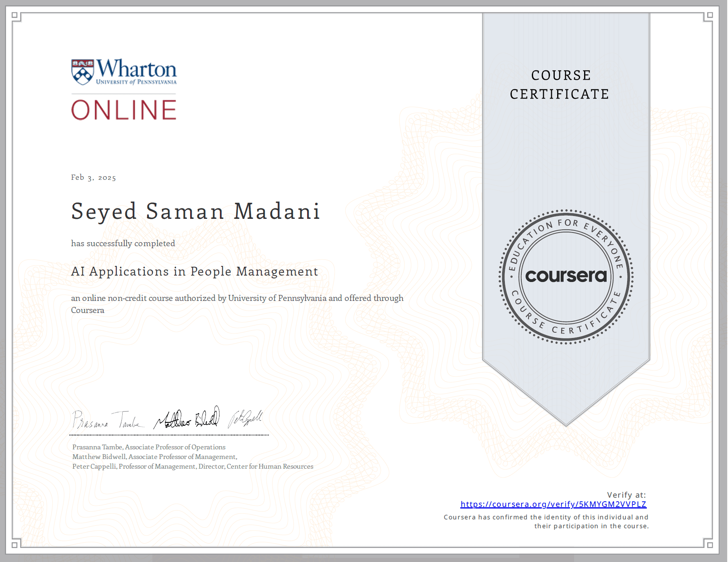
Task: Click the Coursera wordmark inside the seal
Action: (566, 276)
